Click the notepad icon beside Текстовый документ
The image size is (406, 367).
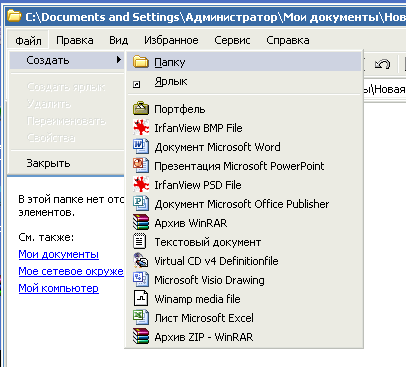click(x=140, y=242)
